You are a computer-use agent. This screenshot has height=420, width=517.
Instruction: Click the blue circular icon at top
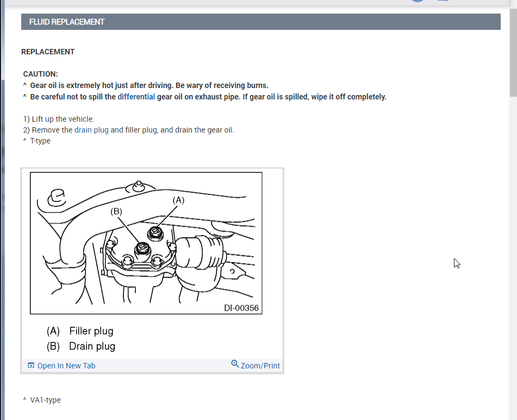pos(418,1)
